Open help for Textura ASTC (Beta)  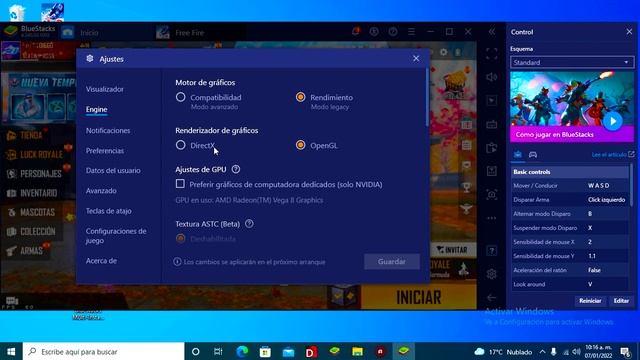click(249, 224)
